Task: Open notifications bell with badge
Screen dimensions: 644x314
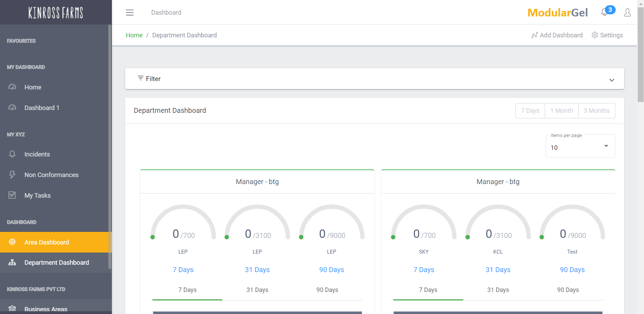Action: pos(605,12)
